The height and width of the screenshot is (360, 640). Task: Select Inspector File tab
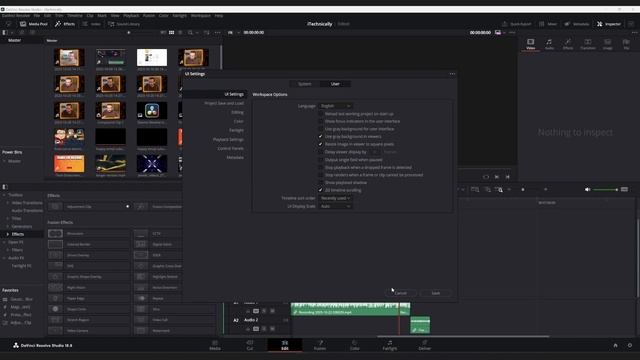[x=626, y=44]
